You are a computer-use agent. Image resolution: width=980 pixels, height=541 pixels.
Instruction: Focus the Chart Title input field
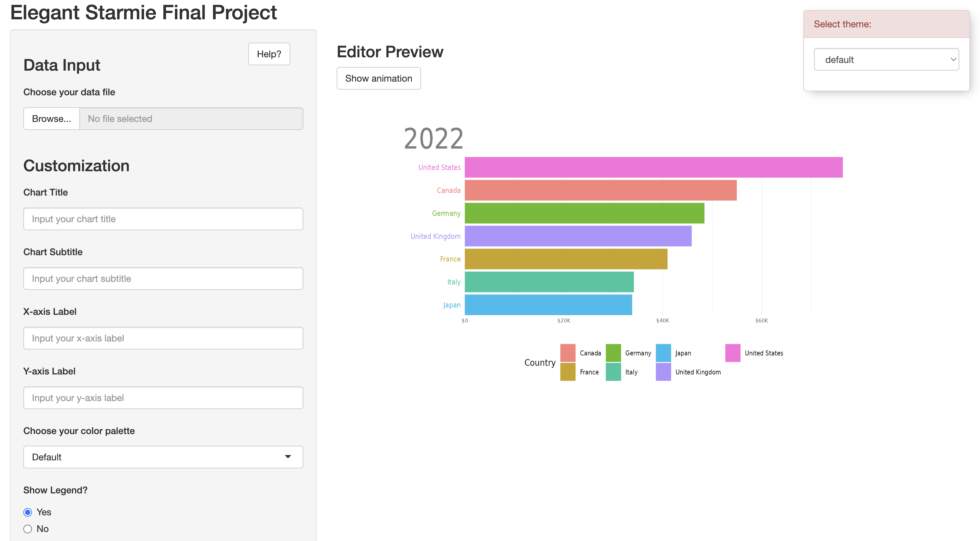pos(163,219)
